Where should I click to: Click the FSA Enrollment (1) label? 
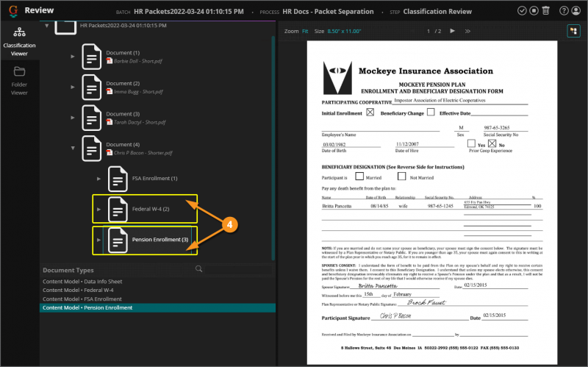coord(154,178)
